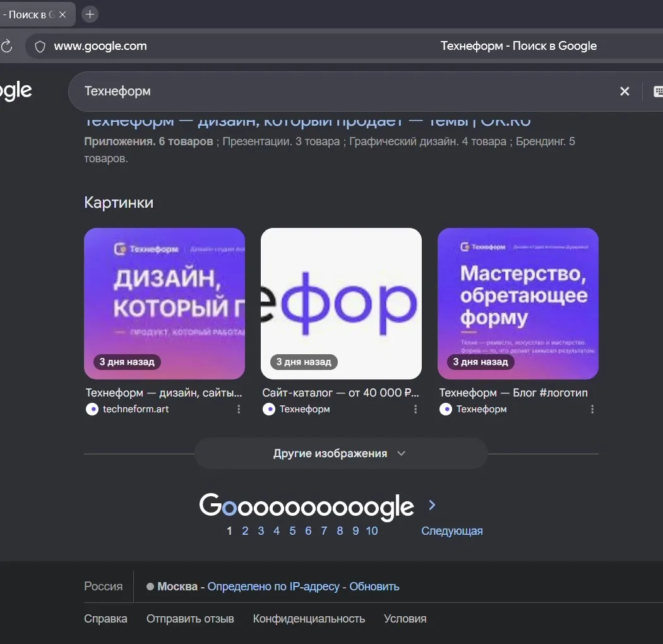Go to results page 9
Viewport: 663px width, 644px height.
coord(355,531)
